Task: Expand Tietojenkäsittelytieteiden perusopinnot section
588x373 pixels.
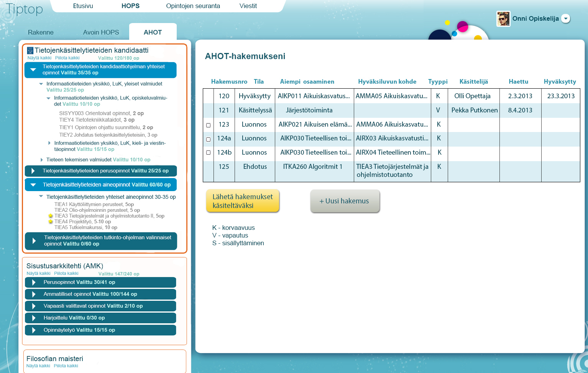Action: point(33,171)
